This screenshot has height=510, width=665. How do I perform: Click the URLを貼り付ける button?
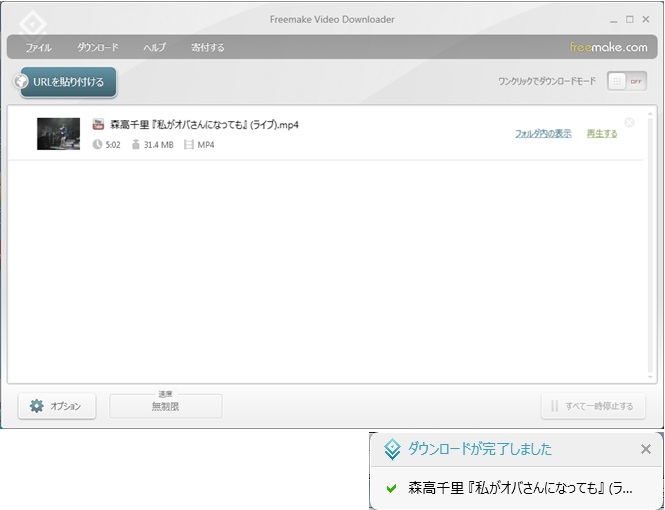pyautogui.click(x=68, y=82)
